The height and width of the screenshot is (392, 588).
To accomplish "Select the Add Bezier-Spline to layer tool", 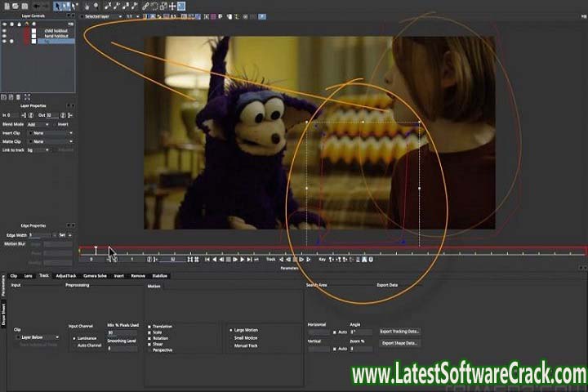I will [x=134, y=6].
